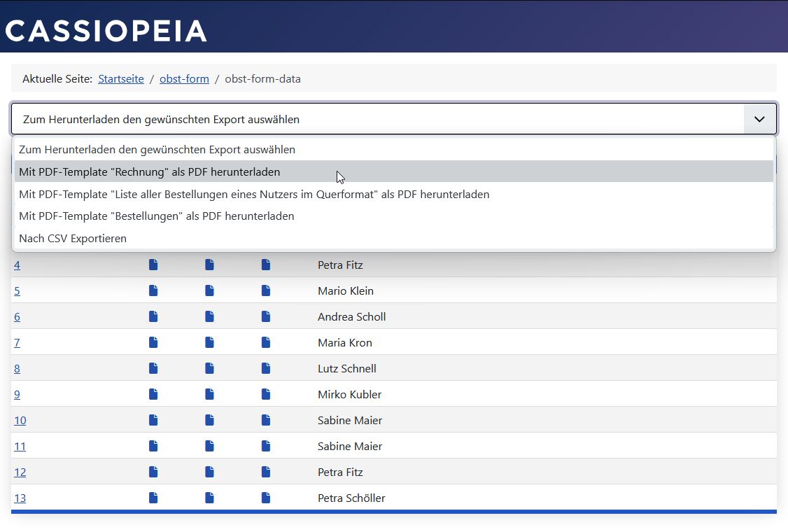Pick the Querformat user orders list PDF option

(254, 194)
